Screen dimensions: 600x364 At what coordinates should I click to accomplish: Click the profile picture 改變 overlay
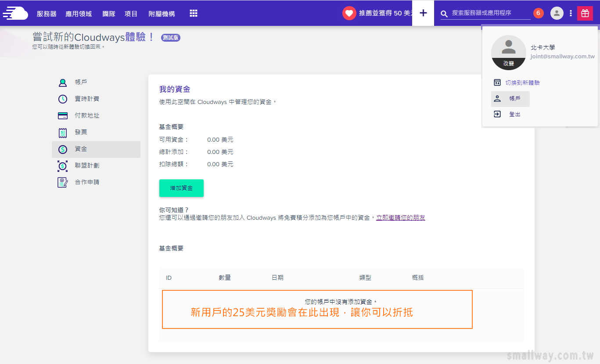pos(509,64)
